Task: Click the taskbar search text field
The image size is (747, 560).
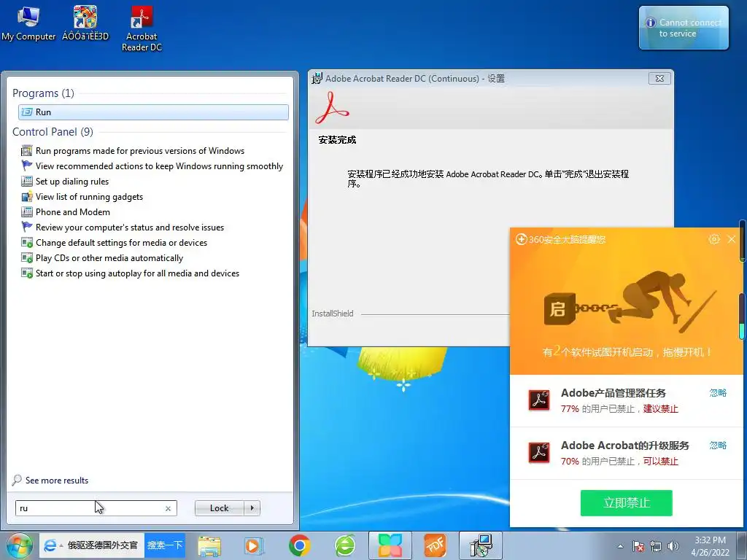Action: (x=102, y=545)
